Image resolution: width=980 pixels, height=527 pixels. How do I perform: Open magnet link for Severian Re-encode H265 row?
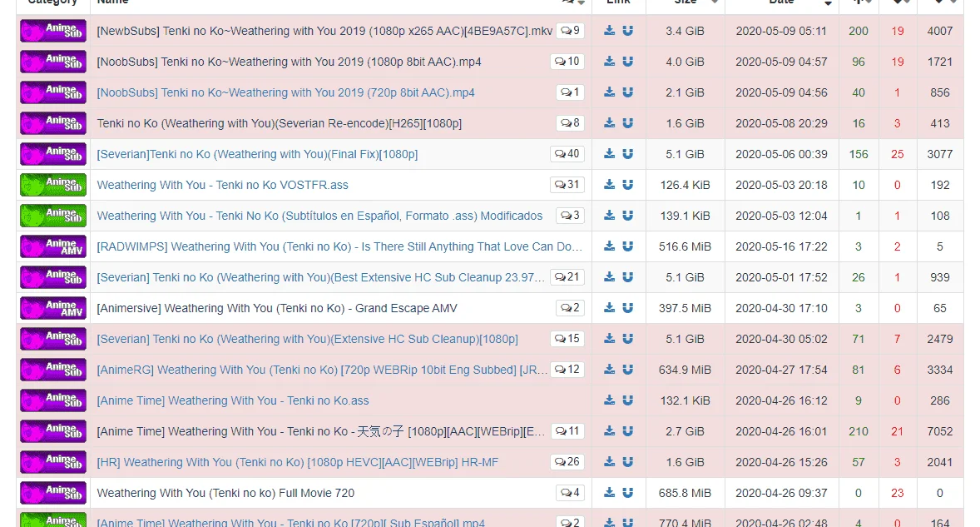pos(628,123)
